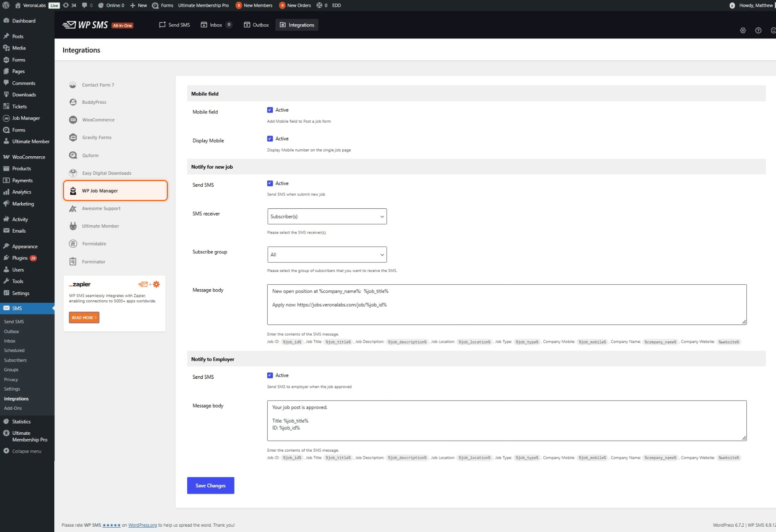Open the Inbox tab in WP SMS header
The image size is (776, 532).
(x=216, y=25)
